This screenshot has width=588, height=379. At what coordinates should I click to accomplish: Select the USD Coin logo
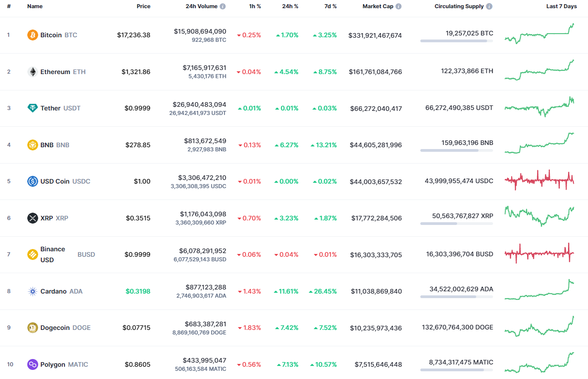(x=32, y=181)
